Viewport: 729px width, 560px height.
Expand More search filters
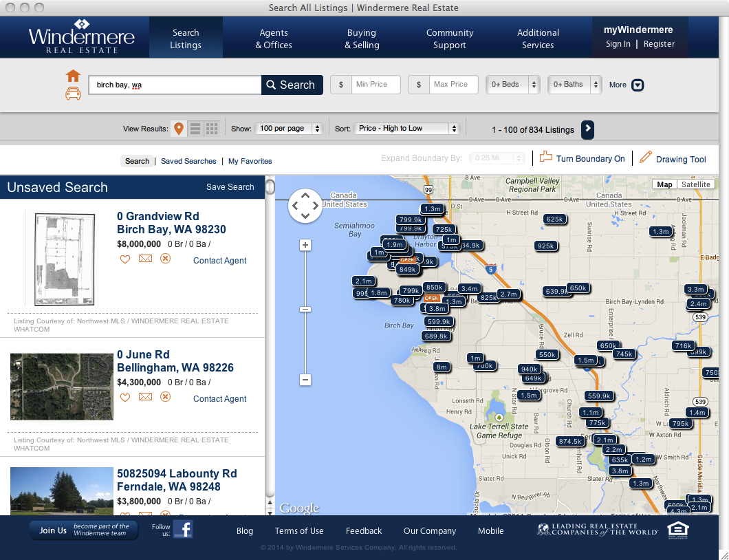pos(627,85)
